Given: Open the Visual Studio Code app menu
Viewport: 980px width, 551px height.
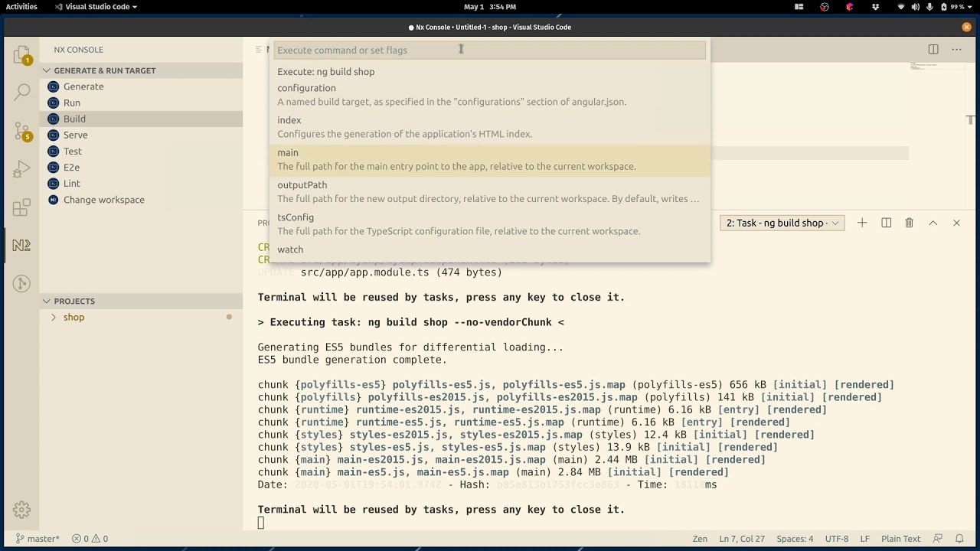Looking at the screenshot, I should point(96,7).
